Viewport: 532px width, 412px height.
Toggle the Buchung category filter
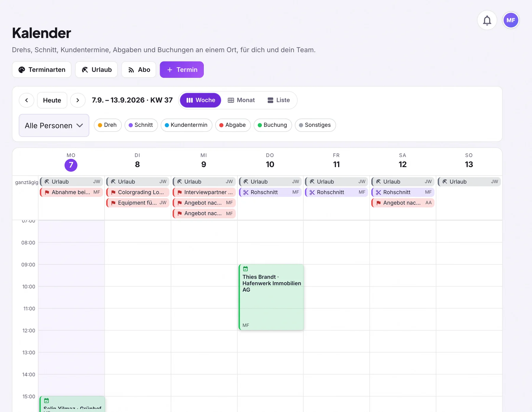(x=273, y=125)
